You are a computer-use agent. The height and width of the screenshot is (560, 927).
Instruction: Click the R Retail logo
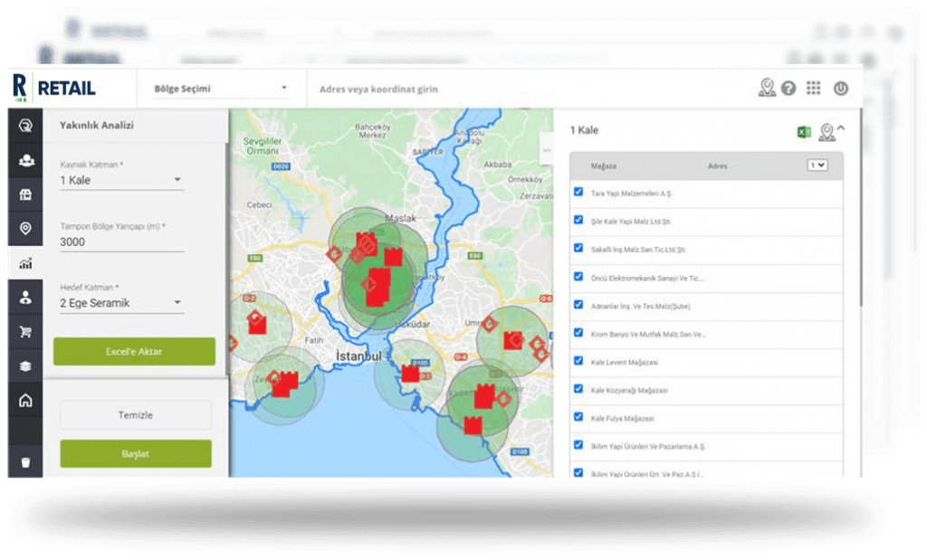pyautogui.click(x=53, y=88)
